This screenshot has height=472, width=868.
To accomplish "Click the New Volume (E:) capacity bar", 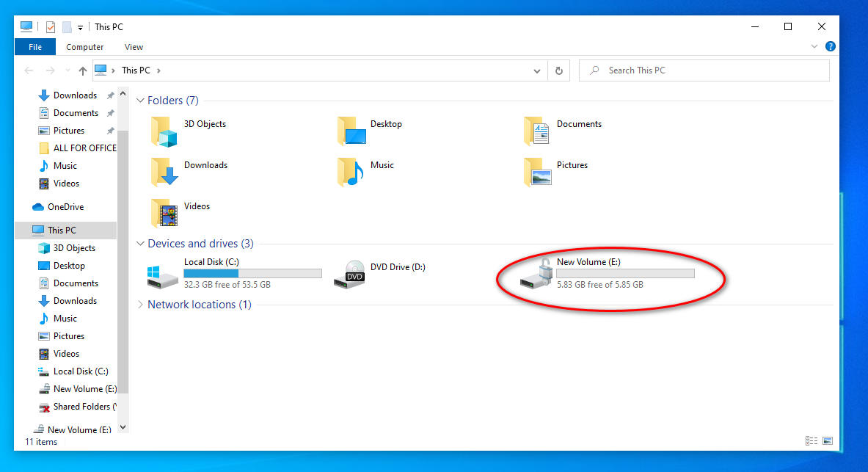I will click(x=625, y=274).
